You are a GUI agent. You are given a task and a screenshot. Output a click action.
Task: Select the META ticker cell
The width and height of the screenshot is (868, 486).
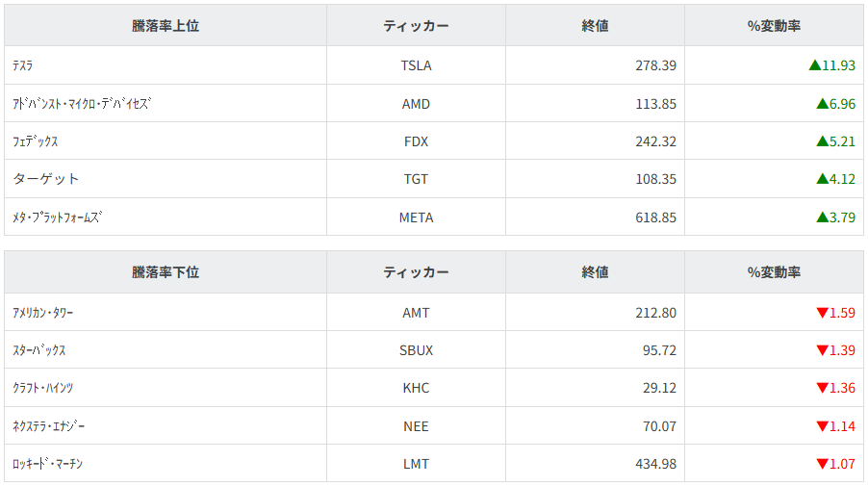[416, 217]
